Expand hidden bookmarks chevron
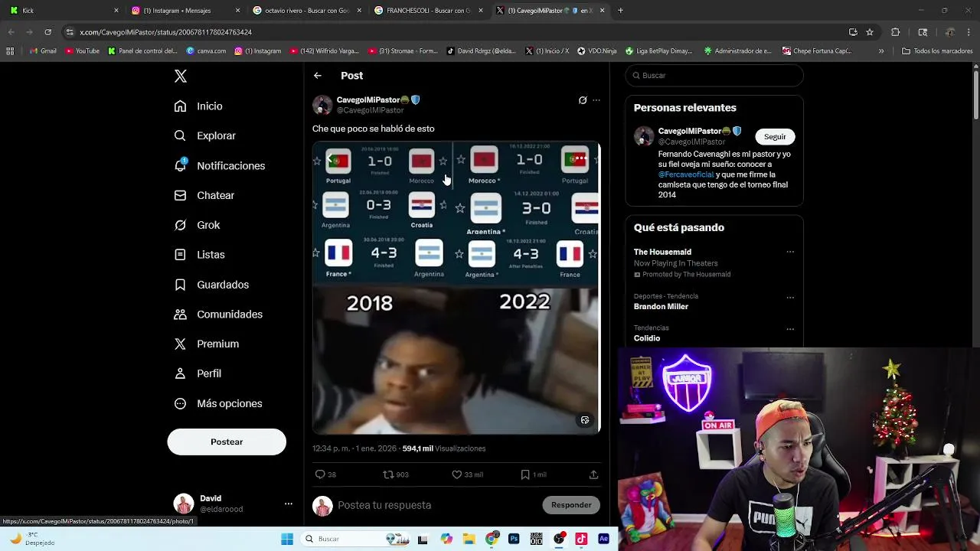Viewport: 980px width, 551px height. [881, 51]
